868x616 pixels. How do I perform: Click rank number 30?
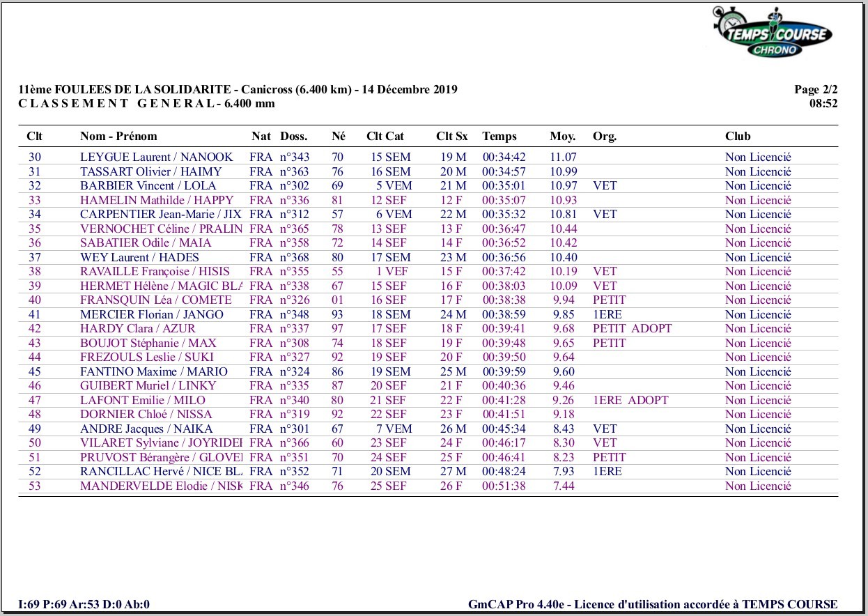[x=35, y=157]
